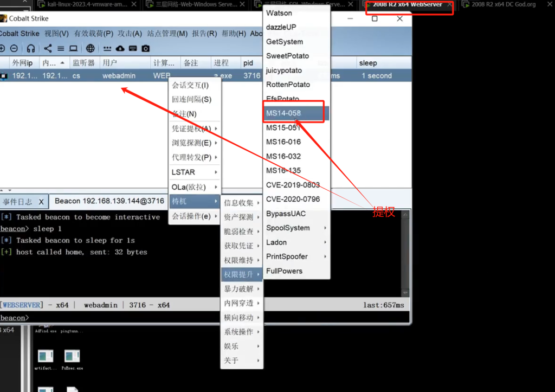
Task: Expand the SpoolSystem submenu
Action: coord(296,228)
